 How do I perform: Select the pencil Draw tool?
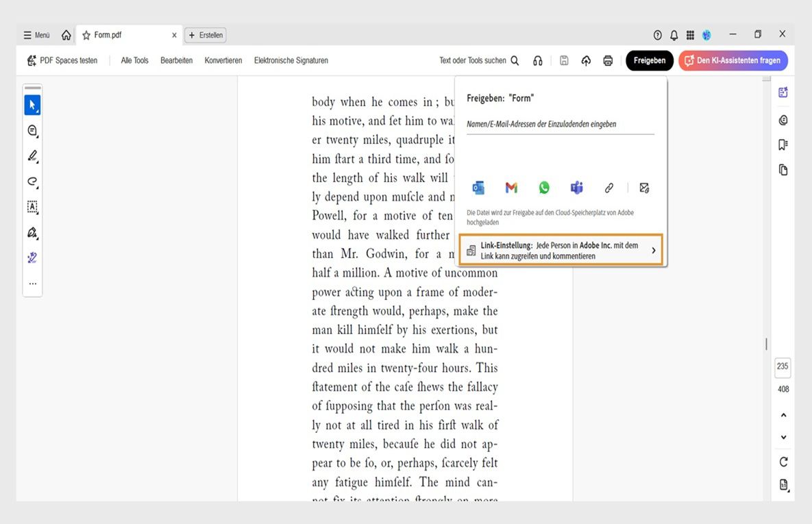coord(32,155)
